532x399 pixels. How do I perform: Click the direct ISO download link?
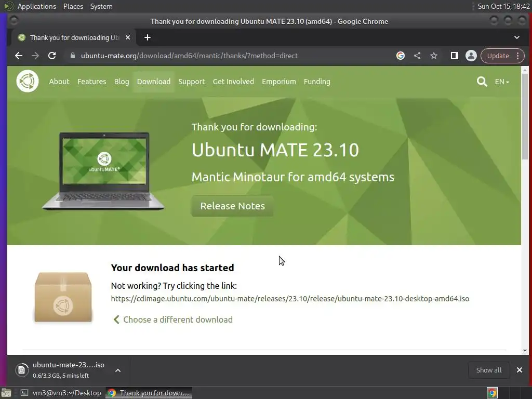pos(290,299)
